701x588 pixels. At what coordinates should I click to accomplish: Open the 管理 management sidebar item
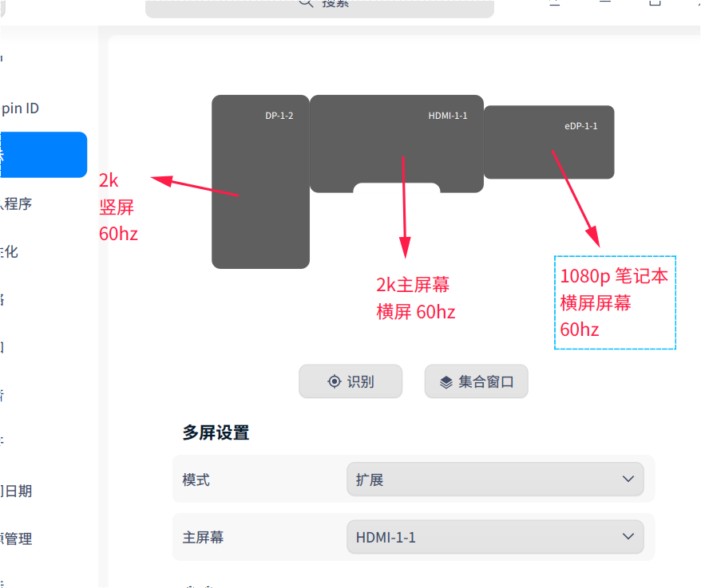(x=16, y=539)
